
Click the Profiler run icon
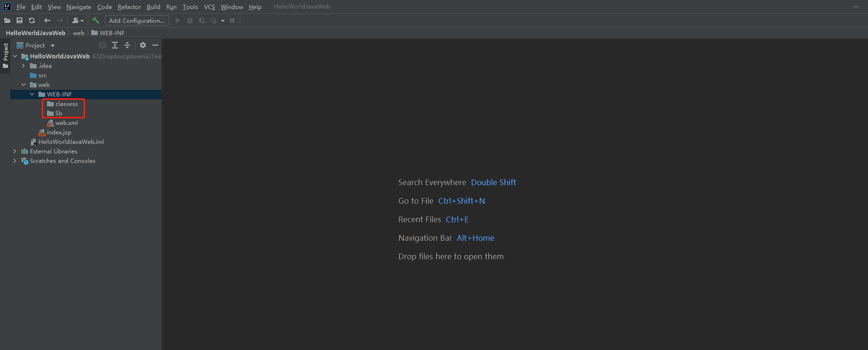coord(214,20)
